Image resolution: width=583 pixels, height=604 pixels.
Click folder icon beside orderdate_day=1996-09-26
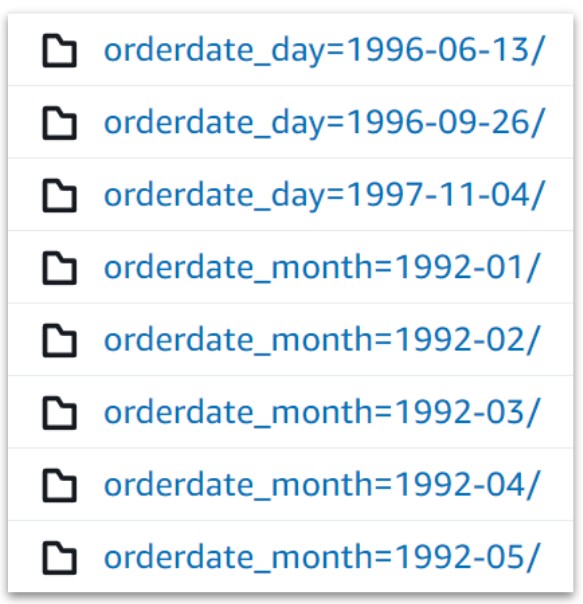59,123
